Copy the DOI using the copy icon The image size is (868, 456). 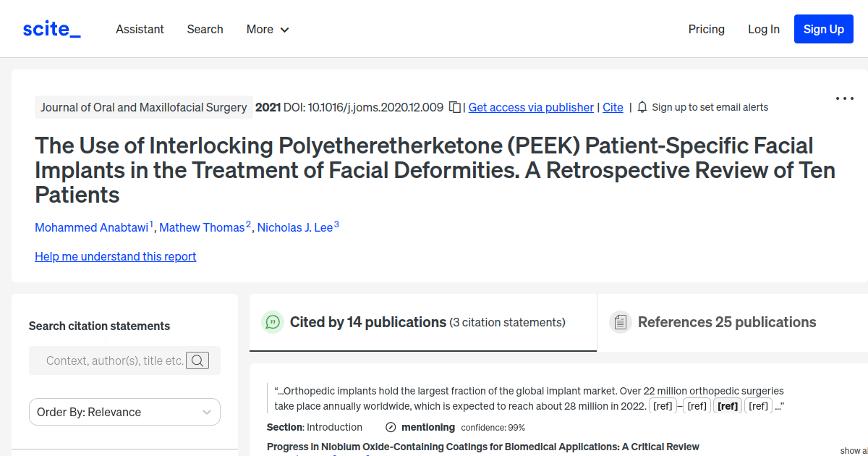pyautogui.click(x=454, y=106)
